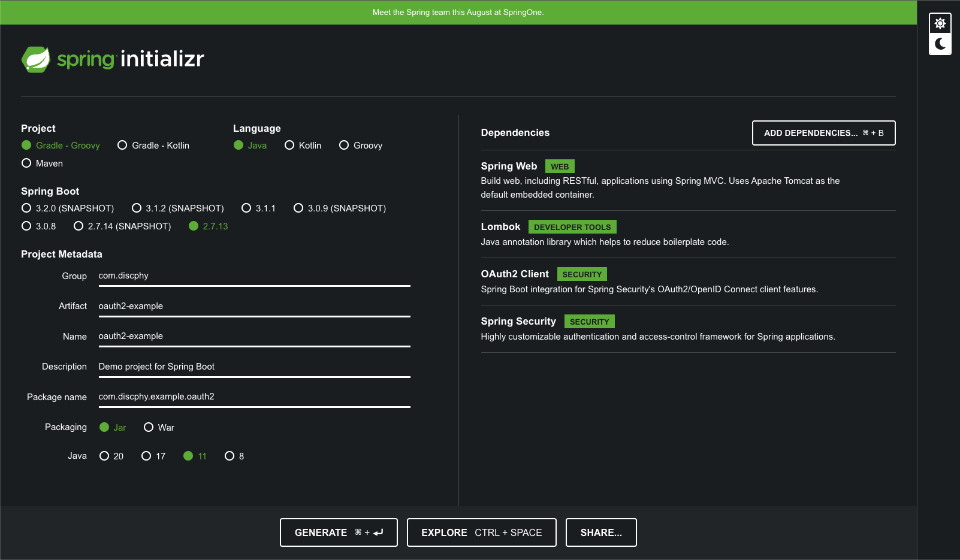Edit the Name field
The image size is (960, 560).
coord(254,337)
